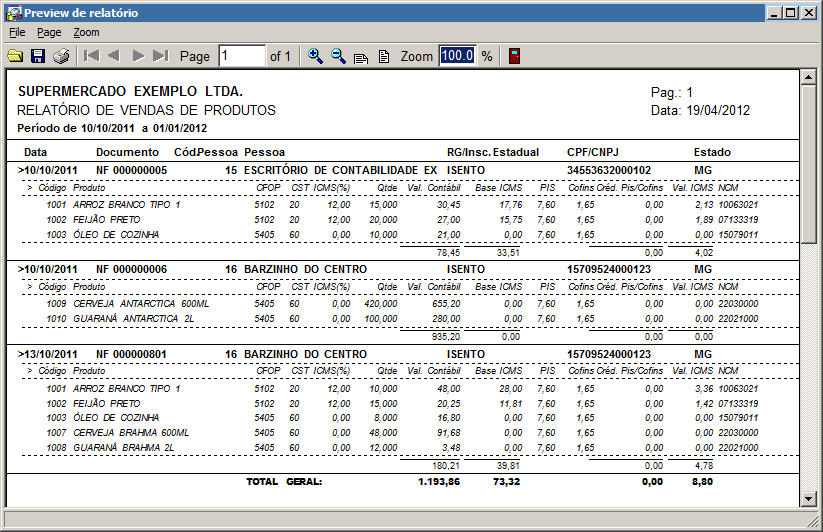Click the full page view icon
Screen dimensions: 823x532
tap(383, 57)
